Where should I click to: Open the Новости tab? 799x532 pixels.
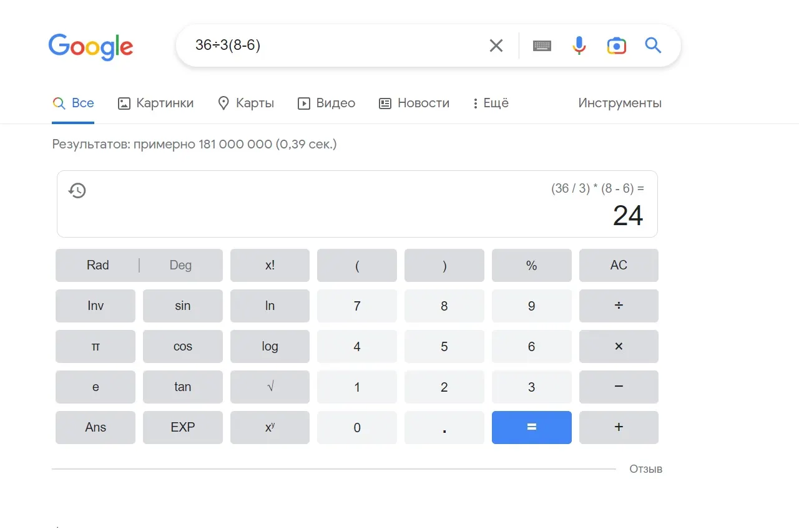(x=414, y=104)
